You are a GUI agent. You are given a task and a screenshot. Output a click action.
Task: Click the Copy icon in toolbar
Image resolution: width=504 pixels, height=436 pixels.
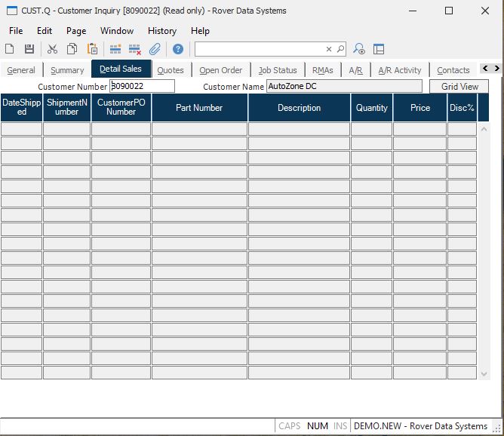click(72, 49)
